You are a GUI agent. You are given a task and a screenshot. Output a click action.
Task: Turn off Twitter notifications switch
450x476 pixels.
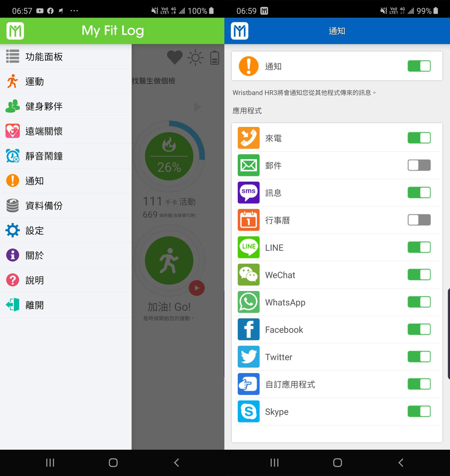pos(419,357)
